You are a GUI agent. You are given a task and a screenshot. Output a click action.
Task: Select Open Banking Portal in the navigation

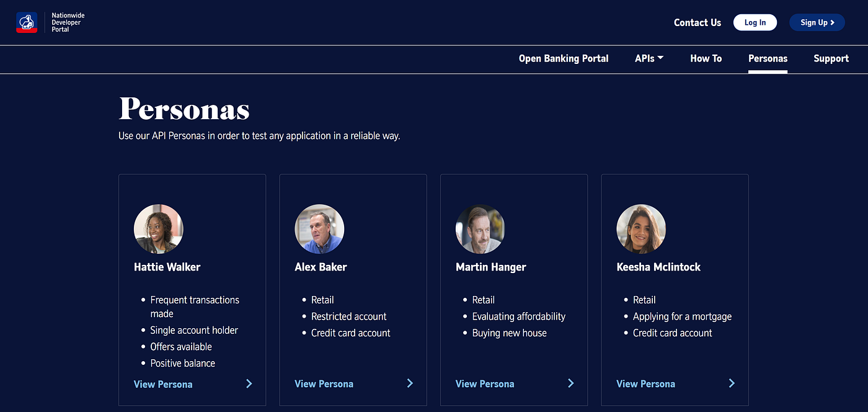563,58
